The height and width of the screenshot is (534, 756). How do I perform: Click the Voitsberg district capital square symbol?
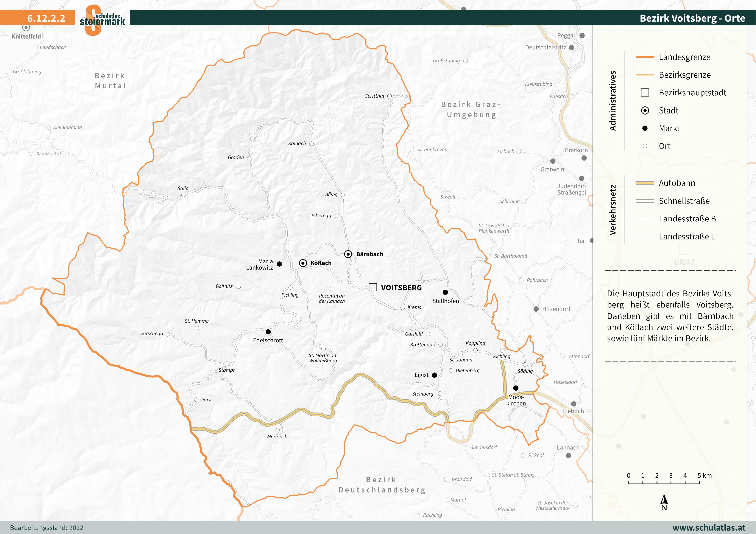point(373,287)
